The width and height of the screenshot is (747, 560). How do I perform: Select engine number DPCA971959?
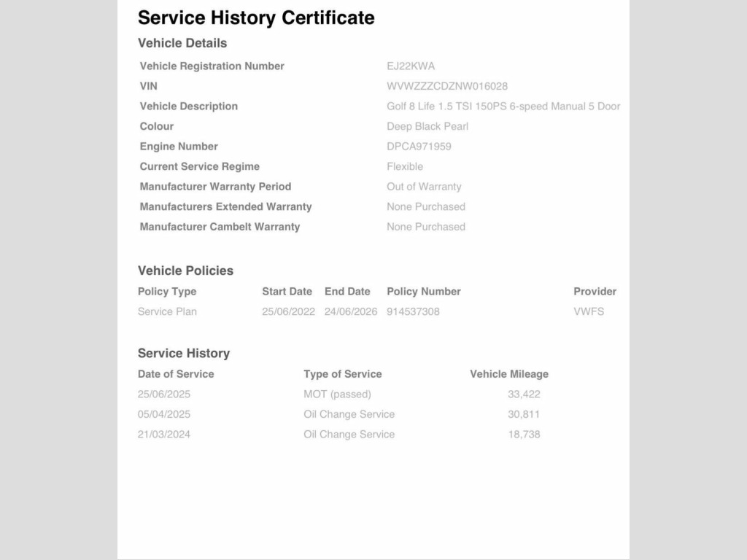[x=419, y=147]
